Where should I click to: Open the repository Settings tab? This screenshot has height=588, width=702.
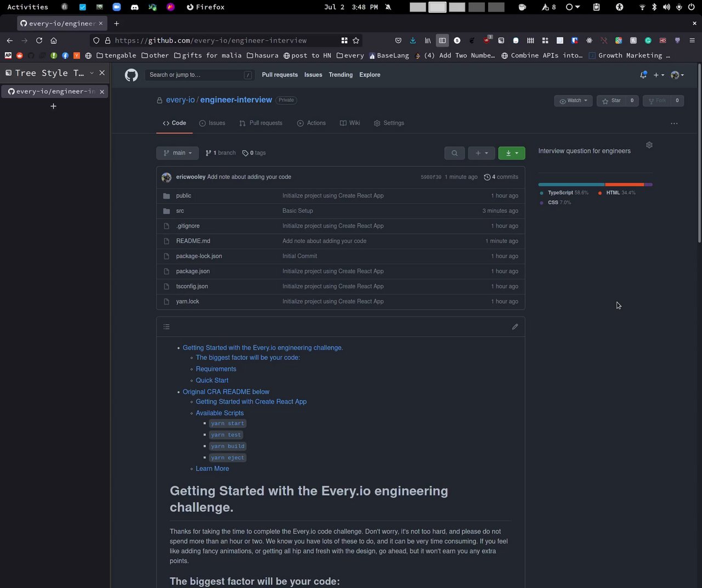[389, 123]
